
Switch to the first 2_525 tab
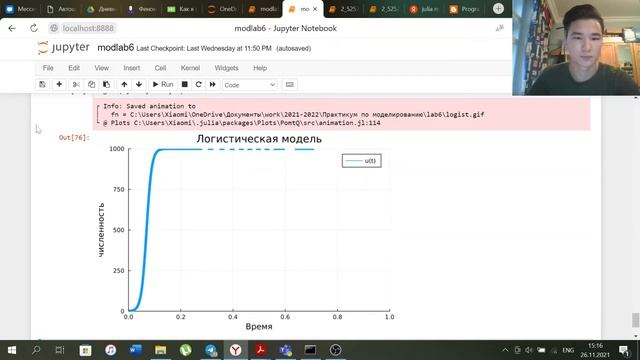(x=344, y=9)
